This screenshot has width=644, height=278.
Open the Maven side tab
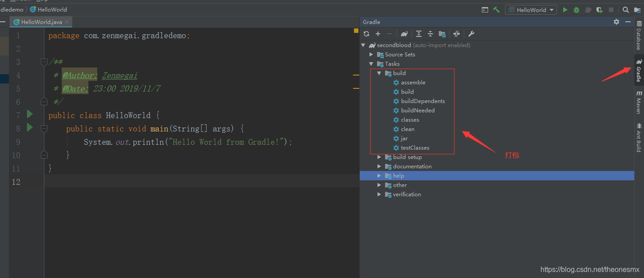(x=639, y=103)
